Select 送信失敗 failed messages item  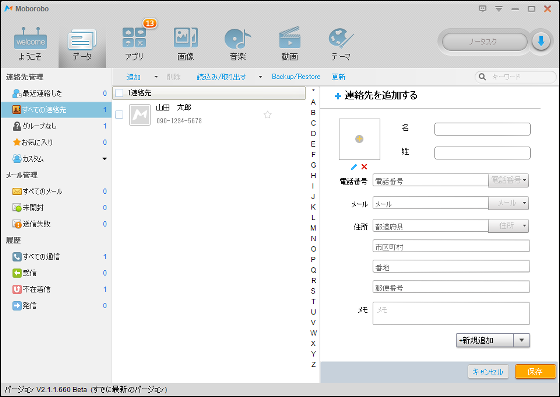(x=56, y=224)
